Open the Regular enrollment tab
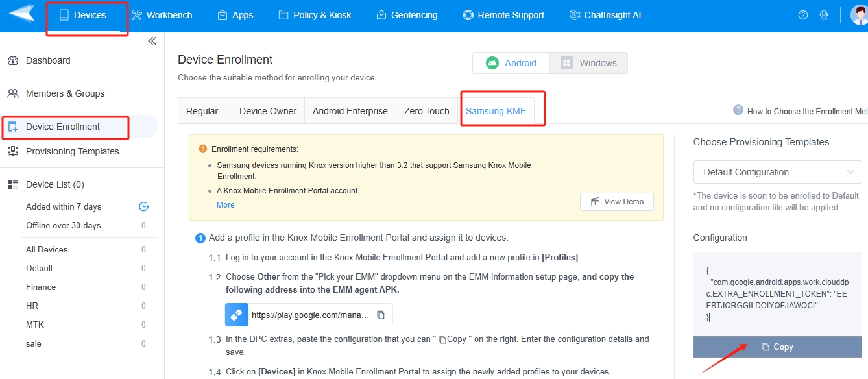 click(x=202, y=111)
